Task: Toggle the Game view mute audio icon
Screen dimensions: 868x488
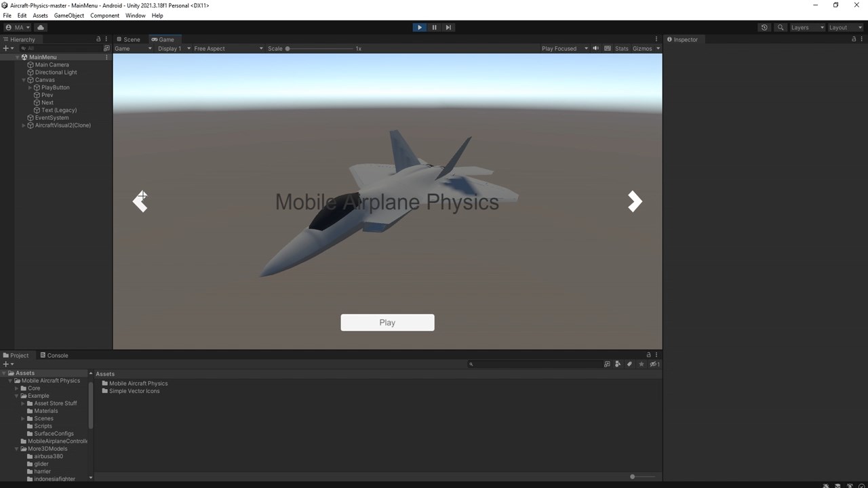Action: 596,49
